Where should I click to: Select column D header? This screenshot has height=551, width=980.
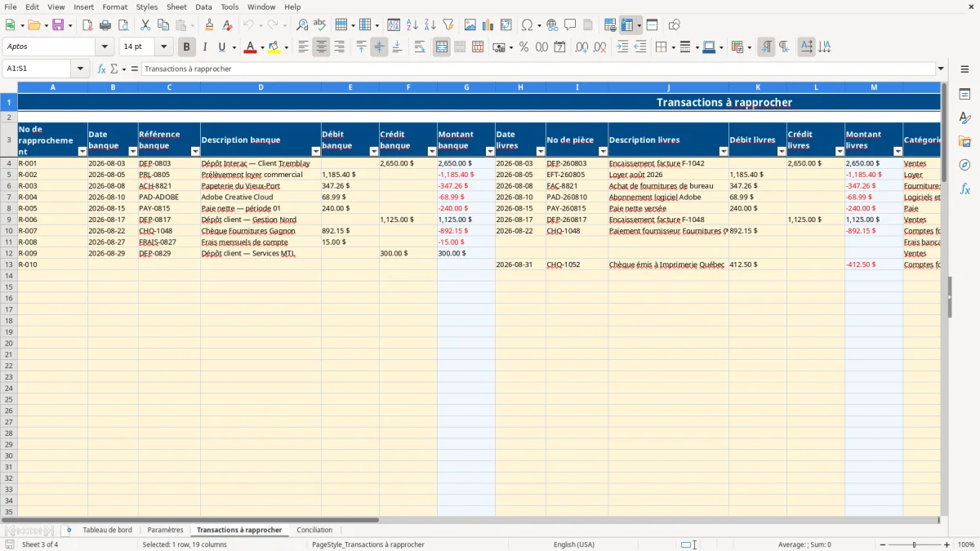pos(261,87)
